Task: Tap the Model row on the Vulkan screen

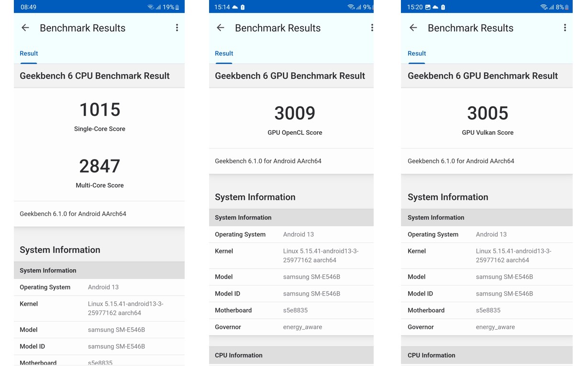Action: (x=487, y=277)
